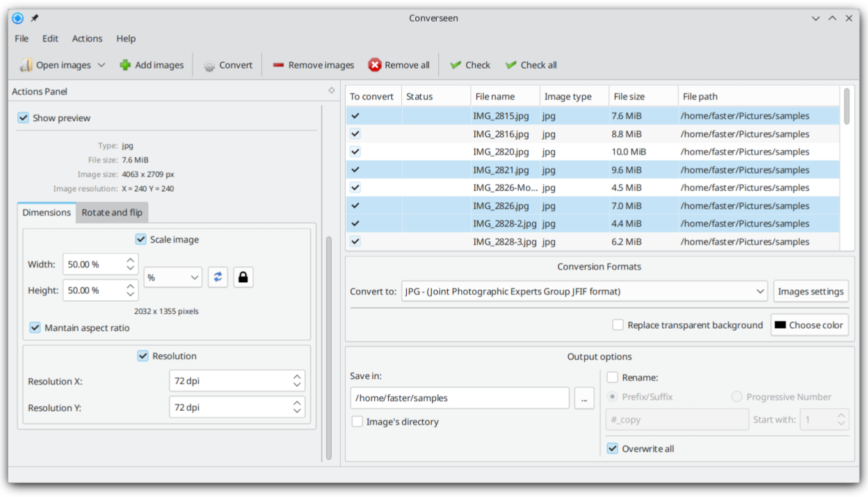Click the blue swap dimensions arrows icon
The width and height of the screenshot is (868, 497).
tap(218, 277)
